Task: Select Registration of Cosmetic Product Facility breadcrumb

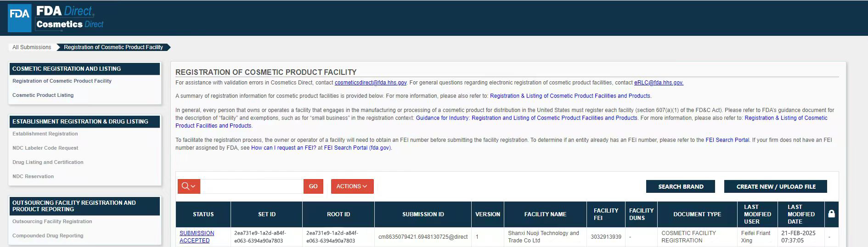Action: coord(113,47)
